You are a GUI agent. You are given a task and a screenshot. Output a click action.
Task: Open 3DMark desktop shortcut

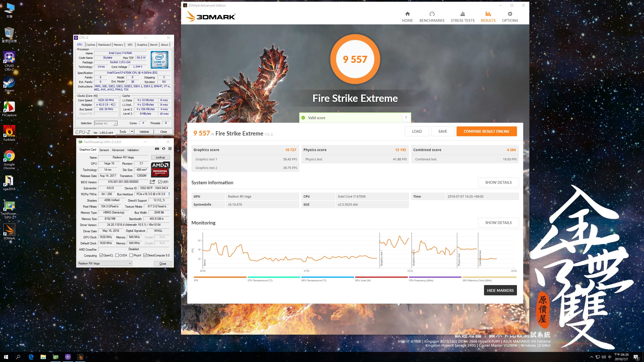pos(9,232)
